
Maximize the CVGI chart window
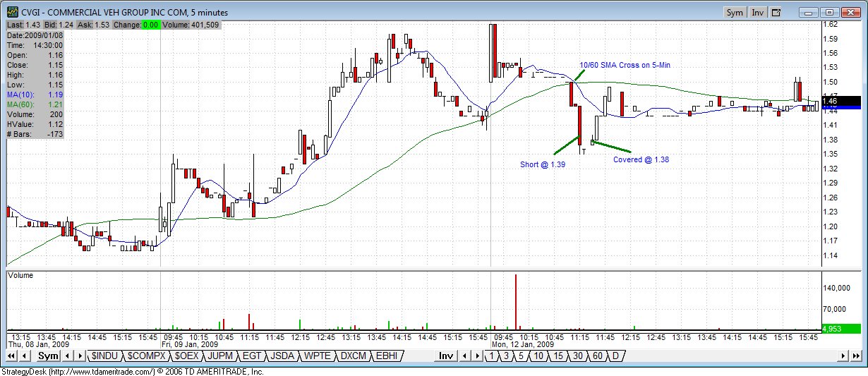[830, 12]
